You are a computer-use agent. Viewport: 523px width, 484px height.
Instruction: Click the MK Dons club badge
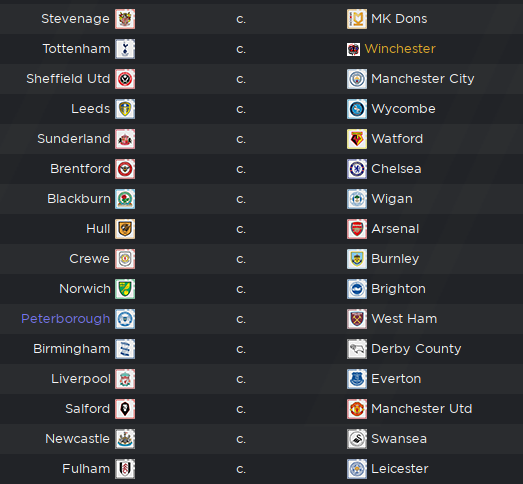click(x=357, y=19)
